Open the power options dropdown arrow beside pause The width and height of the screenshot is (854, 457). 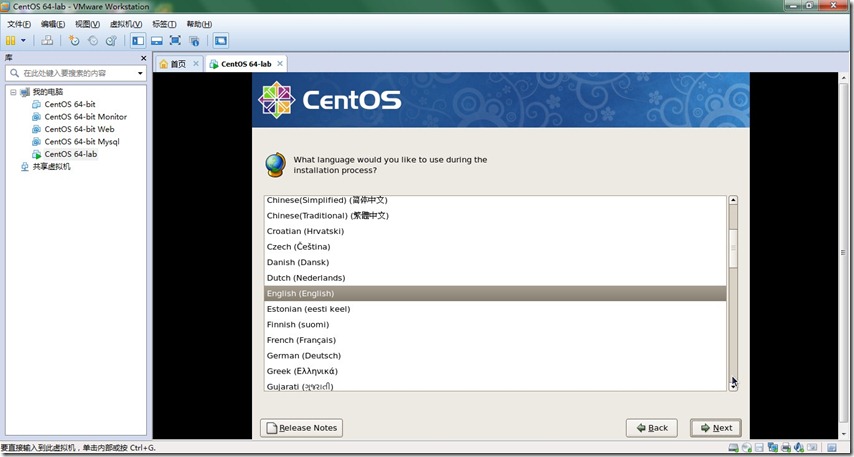[x=23, y=40]
